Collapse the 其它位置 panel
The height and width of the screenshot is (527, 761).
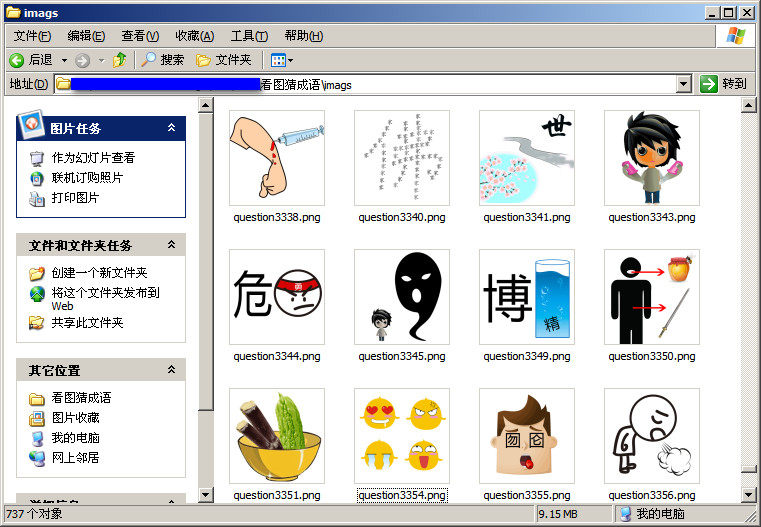tap(171, 370)
